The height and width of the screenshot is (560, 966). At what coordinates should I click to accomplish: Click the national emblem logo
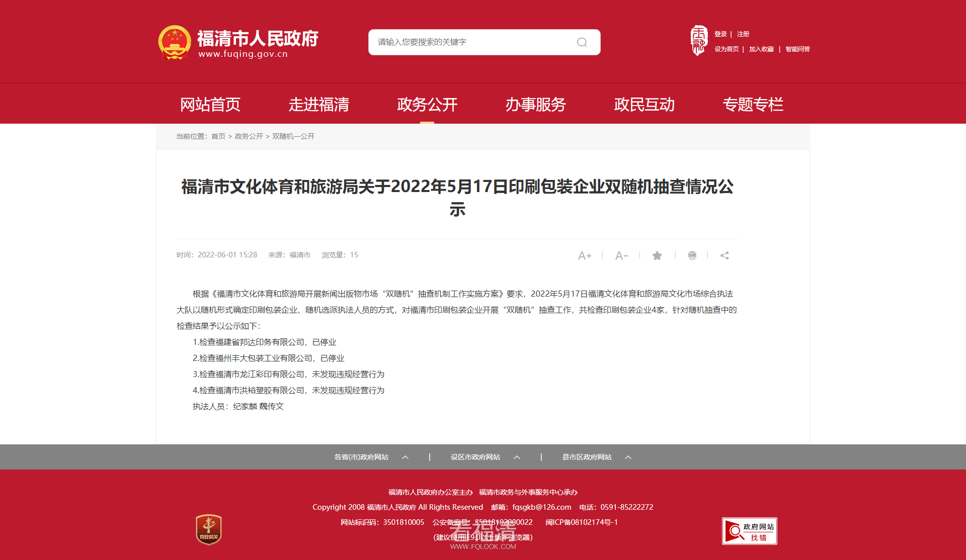pos(175,43)
